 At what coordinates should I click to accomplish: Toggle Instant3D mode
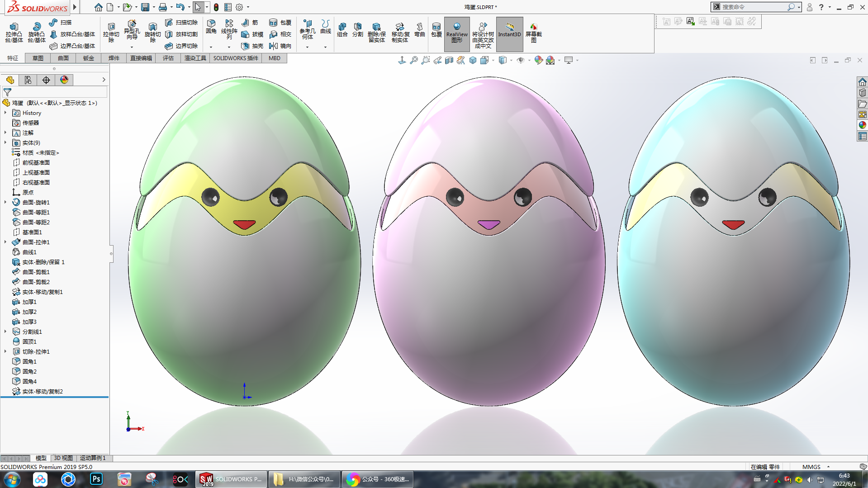coord(509,30)
